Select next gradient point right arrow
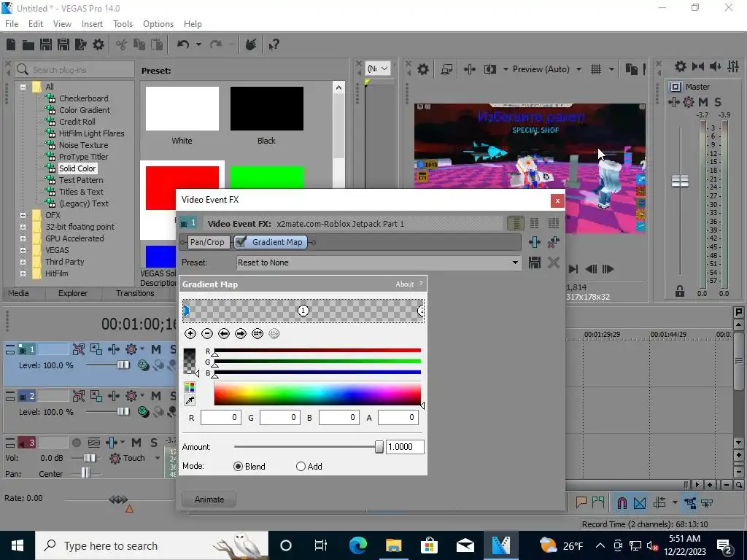The width and height of the screenshot is (747, 560). pyautogui.click(x=241, y=334)
